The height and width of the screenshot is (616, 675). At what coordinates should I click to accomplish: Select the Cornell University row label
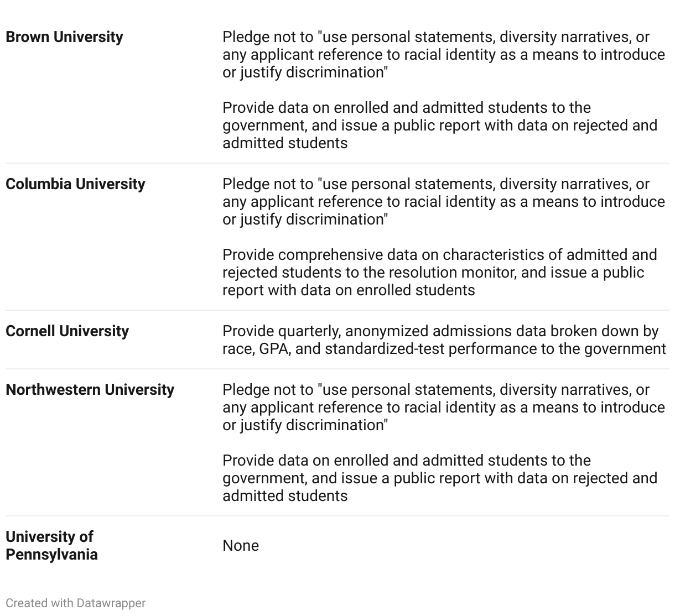click(67, 331)
